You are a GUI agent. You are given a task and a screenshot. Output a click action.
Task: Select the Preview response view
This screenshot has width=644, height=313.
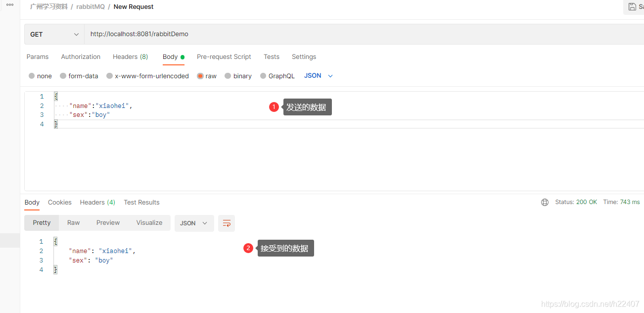(x=108, y=223)
